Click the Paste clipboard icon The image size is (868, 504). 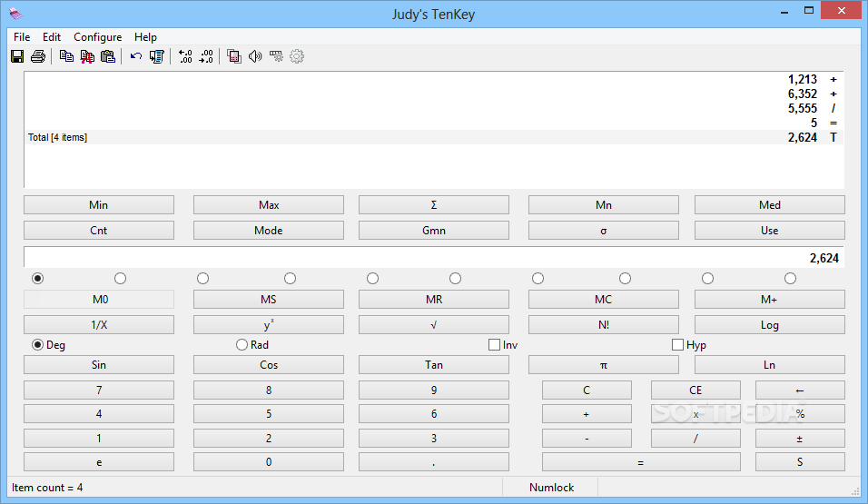pos(108,56)
